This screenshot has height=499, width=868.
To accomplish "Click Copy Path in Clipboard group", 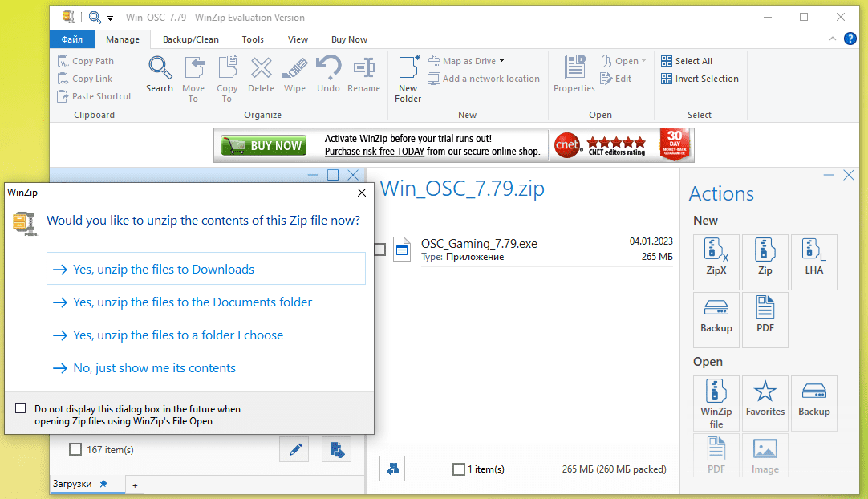I will [x=87, y=61].
